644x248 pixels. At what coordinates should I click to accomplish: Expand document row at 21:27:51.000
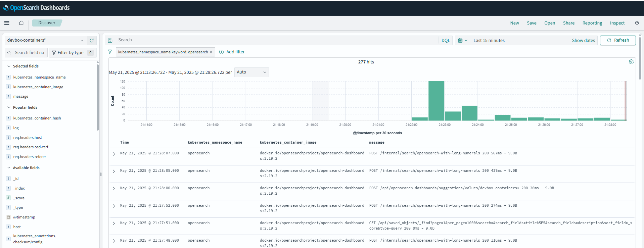pyautogui.click(x=114, y=224)
